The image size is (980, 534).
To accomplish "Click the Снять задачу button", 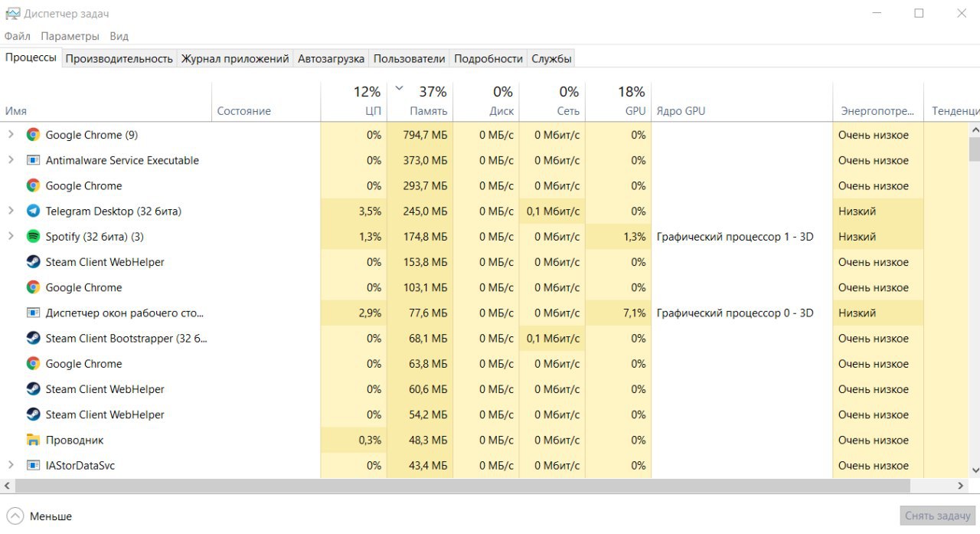I will click(937, 516).
